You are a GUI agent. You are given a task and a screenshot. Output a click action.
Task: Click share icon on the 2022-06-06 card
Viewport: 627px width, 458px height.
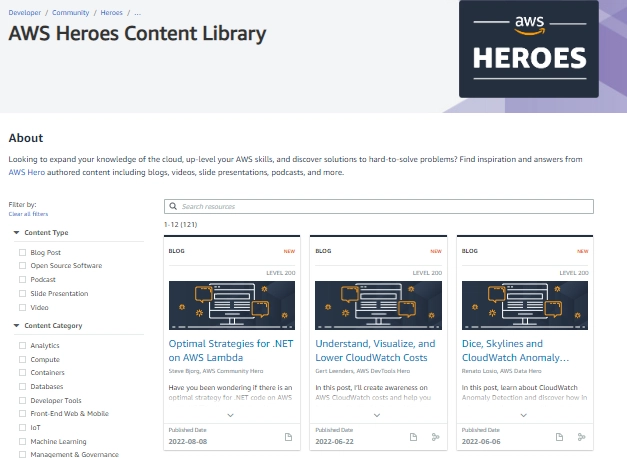pyautogui.click(x=581, y=437)
